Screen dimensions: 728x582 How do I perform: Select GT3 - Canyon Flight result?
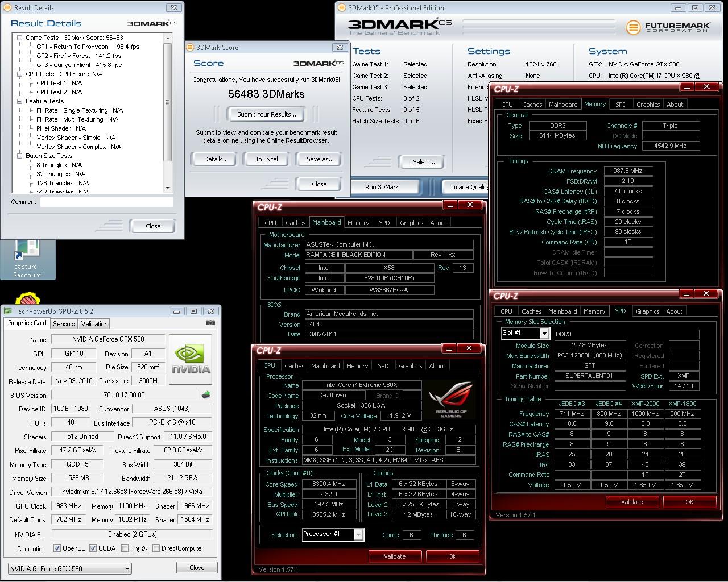[x=79, y=65]
